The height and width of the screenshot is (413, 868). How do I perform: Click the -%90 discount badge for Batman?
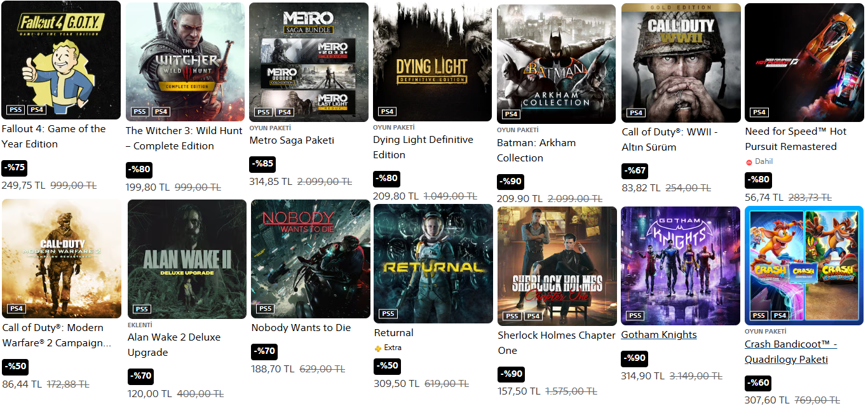(x=510, y=181)
